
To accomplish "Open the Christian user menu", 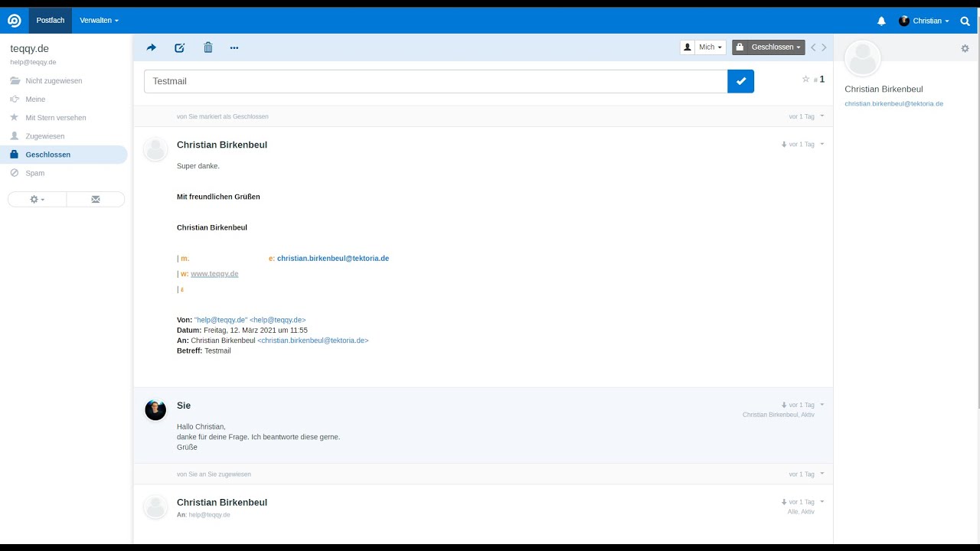I will pos(923,21).
